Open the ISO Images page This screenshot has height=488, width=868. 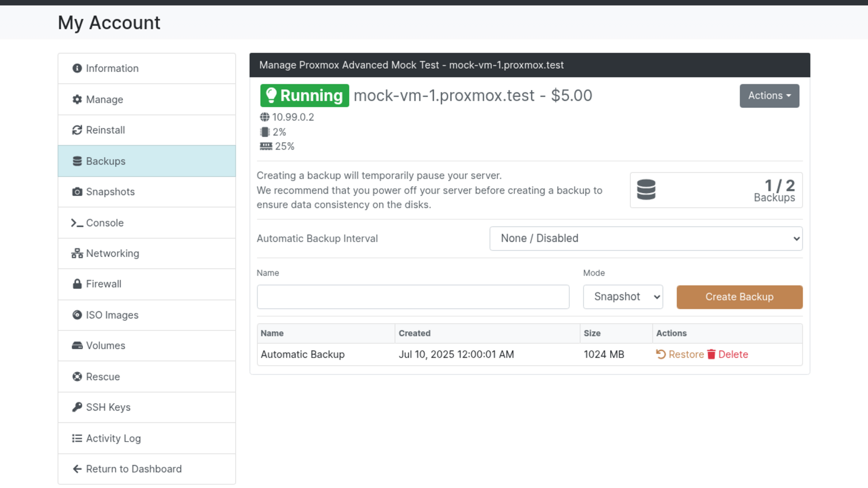click(x=146, y=315)
